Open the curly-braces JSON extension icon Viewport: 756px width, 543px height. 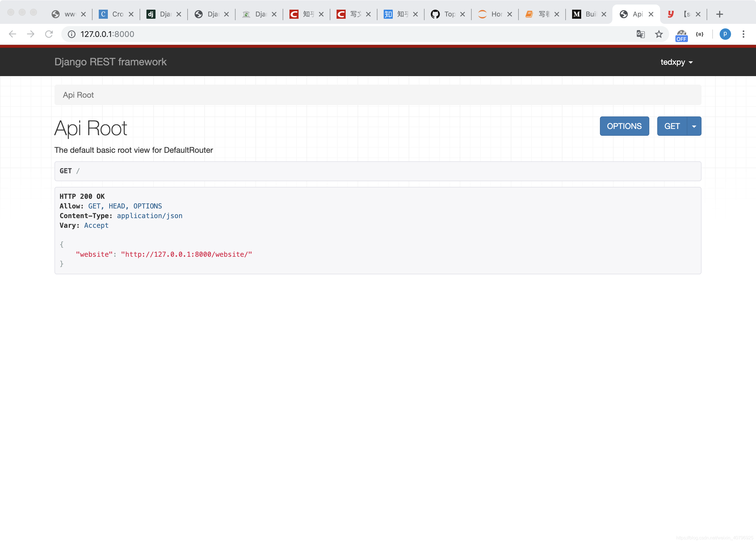pyautogui.click(x=700, y=34)
